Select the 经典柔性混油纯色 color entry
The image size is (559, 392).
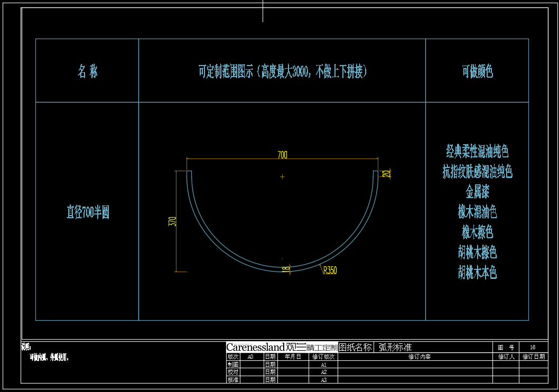click(477, 152)
